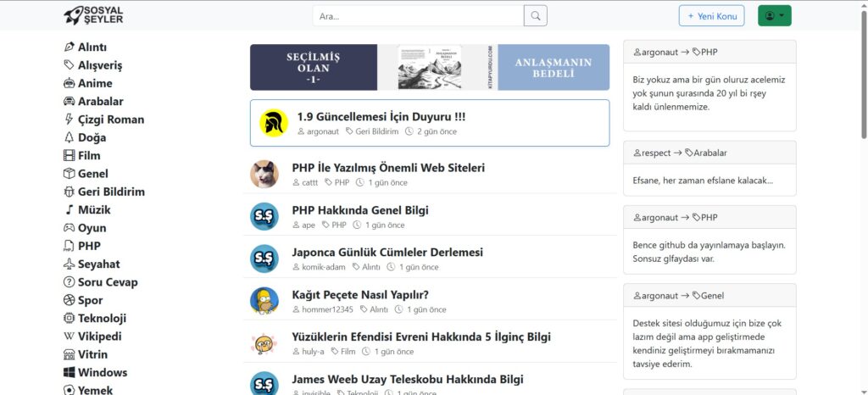Open the Seyahat airplane icon category
868x395 pixels.
point(70,264)
